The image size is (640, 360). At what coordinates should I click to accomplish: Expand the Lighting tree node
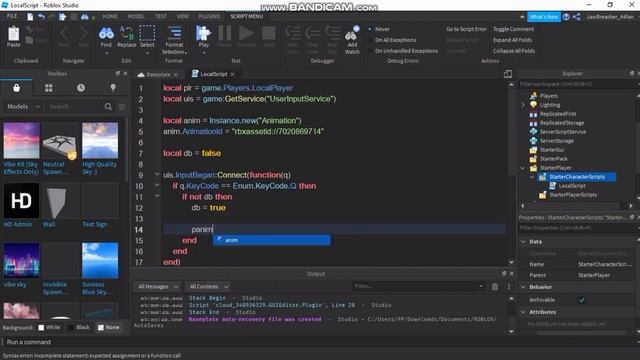[523, 105]
